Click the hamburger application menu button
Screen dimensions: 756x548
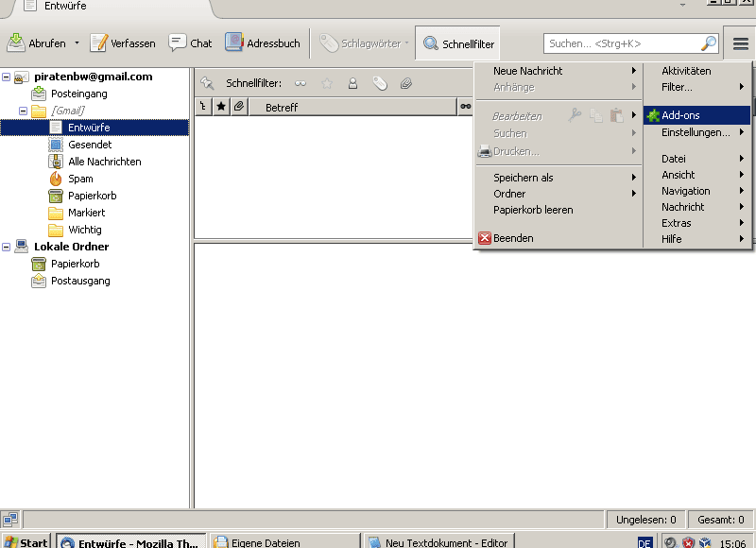coord(740,43)
